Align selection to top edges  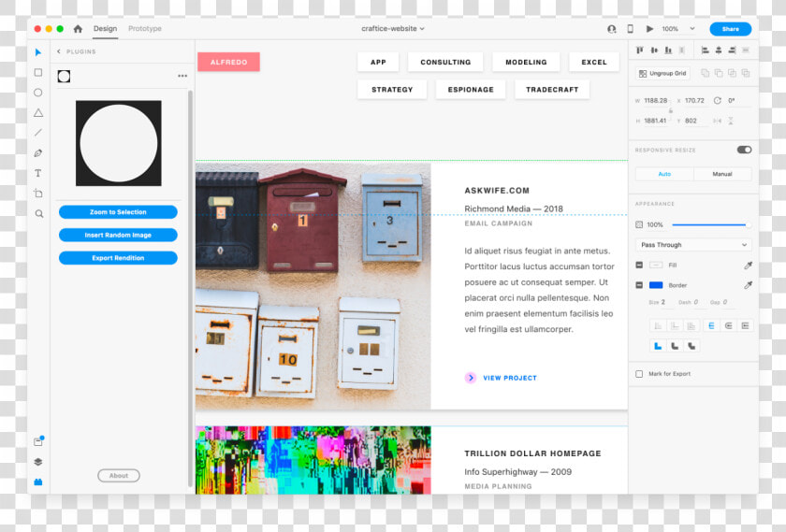pos(640,50)
